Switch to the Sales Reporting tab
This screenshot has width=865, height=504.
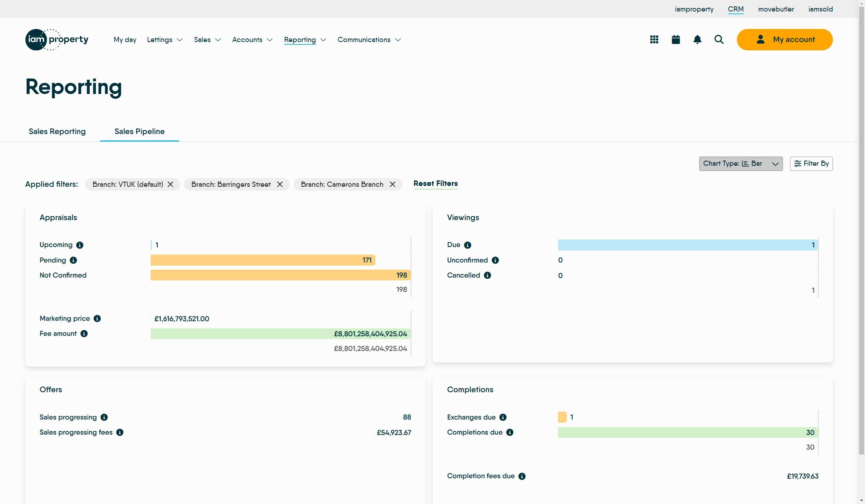coord(57,132)
